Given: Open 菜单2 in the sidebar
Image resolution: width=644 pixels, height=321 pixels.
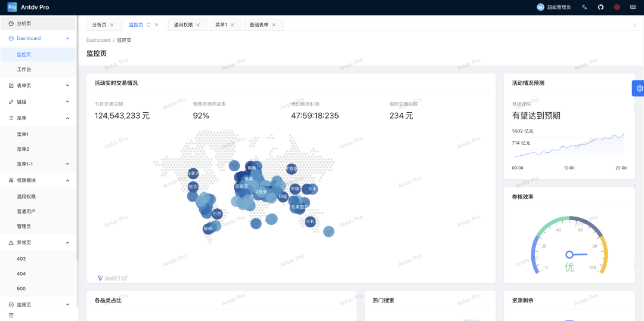Looking at the screenshot, I should pos(38,149).
